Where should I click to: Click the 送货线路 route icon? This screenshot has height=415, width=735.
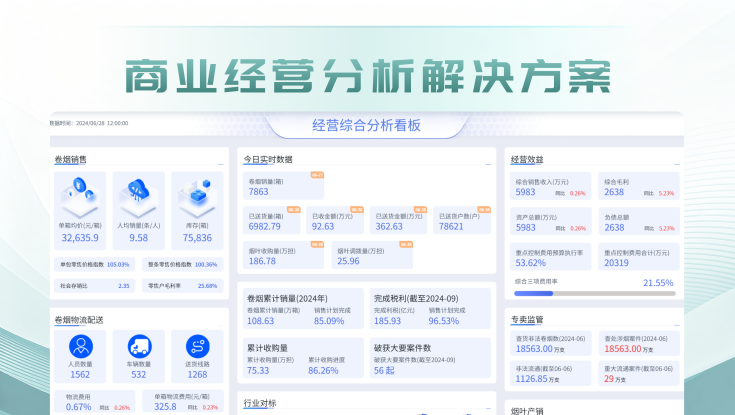[197, 347]
